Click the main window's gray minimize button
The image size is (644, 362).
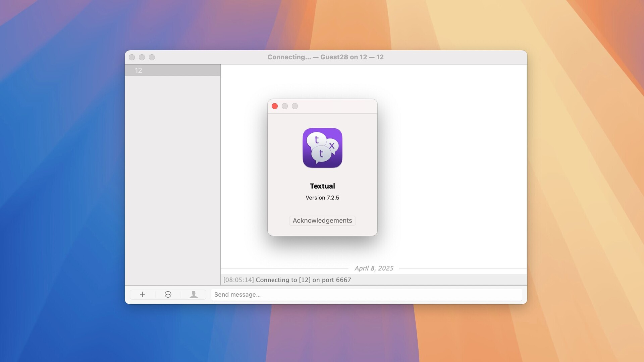(x=142, y=57)
